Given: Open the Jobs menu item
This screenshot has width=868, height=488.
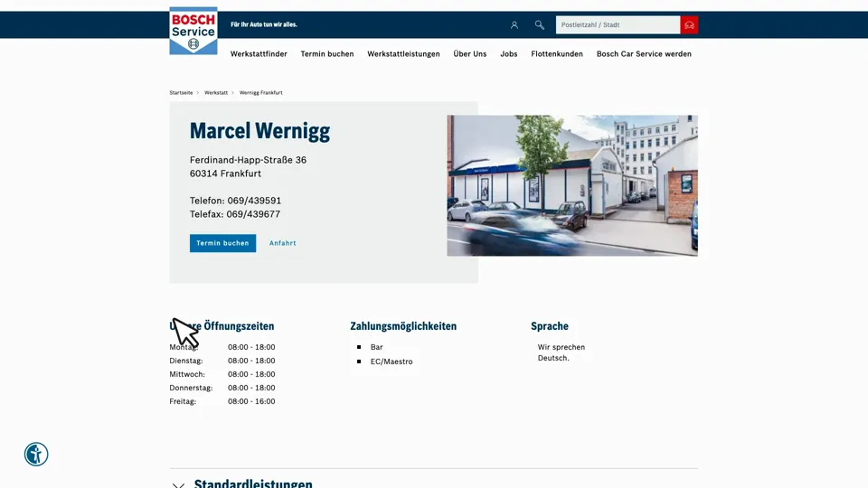Looking at the screenshot, I should [x=509, y=53].
